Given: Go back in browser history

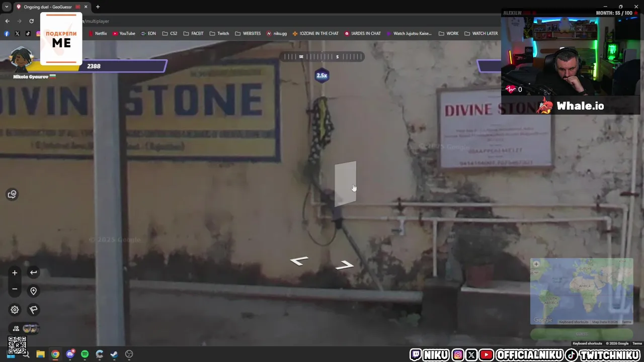Looking at the screenshot, I should coord(7,21).
